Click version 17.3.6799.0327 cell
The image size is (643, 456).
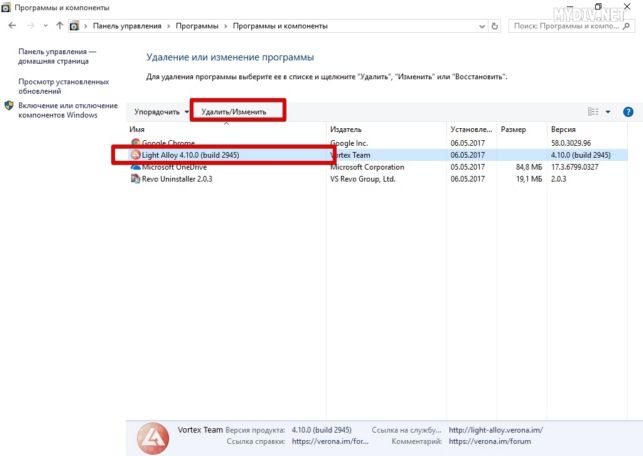(575, 167)
